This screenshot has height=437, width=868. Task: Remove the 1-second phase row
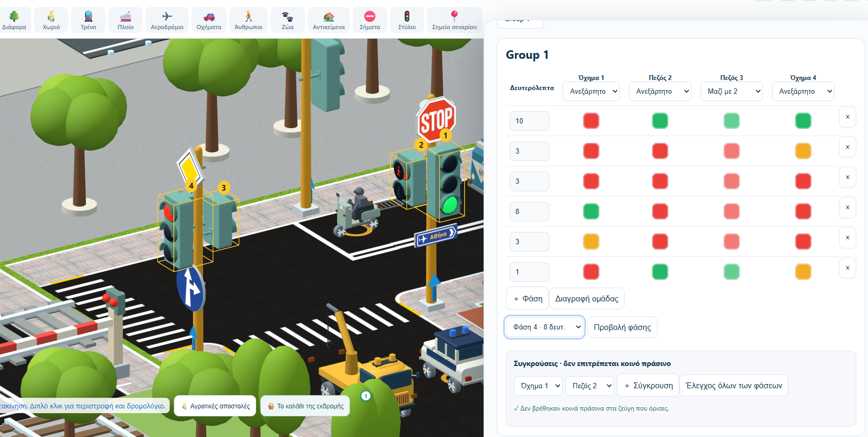tap(847, 268)
